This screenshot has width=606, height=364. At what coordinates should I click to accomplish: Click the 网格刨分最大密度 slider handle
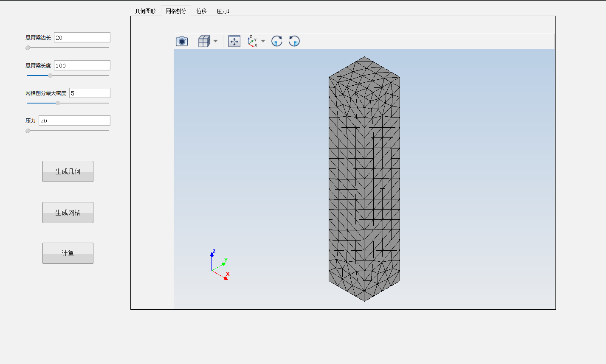[x=58, y=103]
